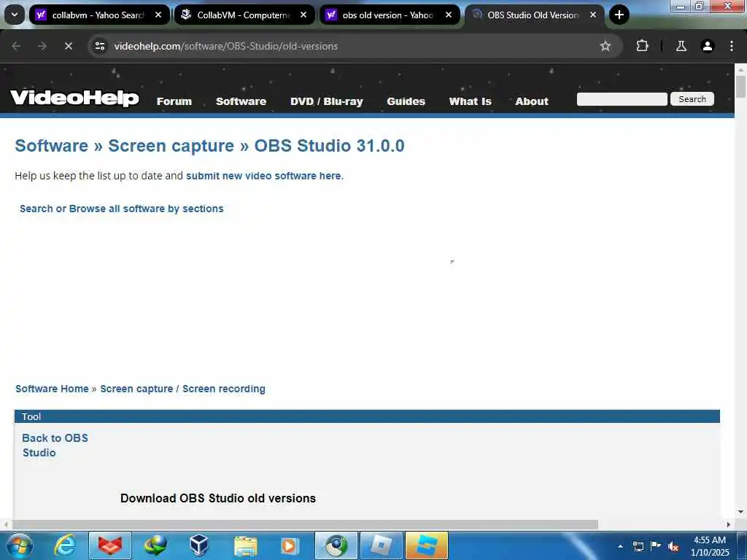Click the horizontal scrollbar thumb
The height and width of the screenshot is (560, 747).
tap(305, 524)
